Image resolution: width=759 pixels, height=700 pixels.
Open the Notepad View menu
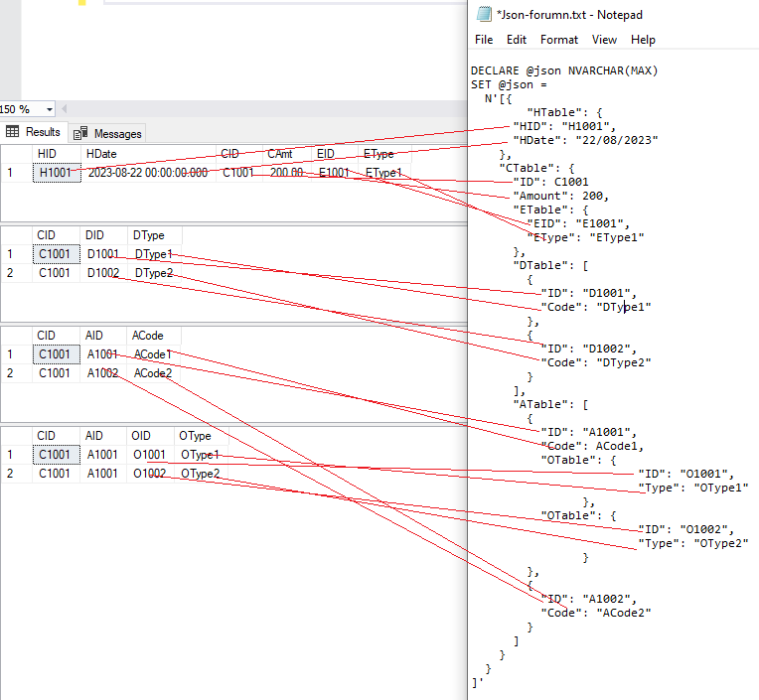tap(604, 40)
